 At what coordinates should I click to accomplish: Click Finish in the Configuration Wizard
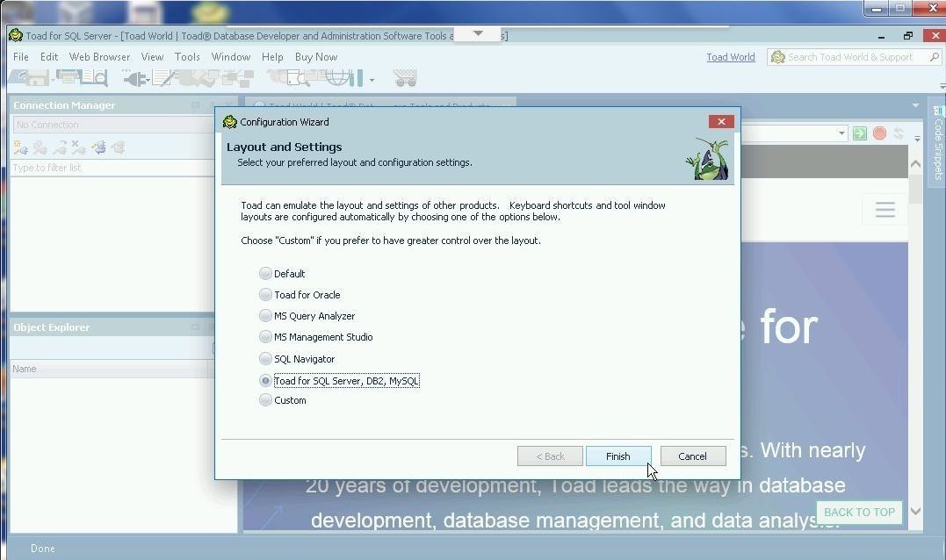click(618, 456)
